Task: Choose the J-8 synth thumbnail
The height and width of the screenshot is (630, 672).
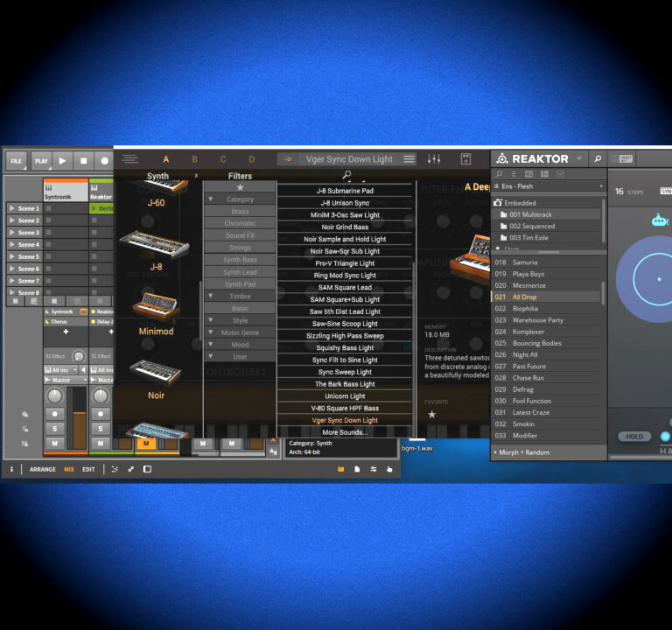Action: 155,244
